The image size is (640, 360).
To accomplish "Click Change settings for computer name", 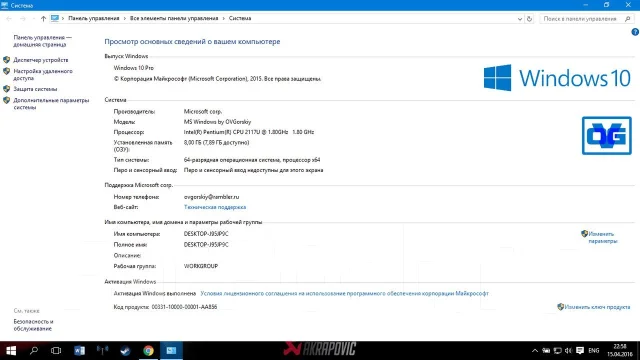I will pos(603,238).
